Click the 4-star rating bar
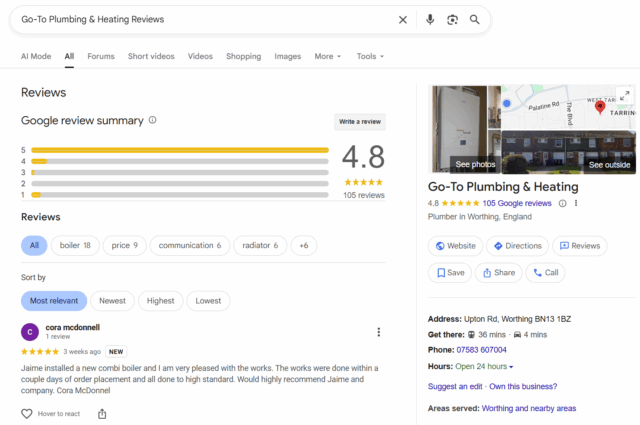Image resolution: width=640 pixels, height=425 pixels. tap(180, 161)
